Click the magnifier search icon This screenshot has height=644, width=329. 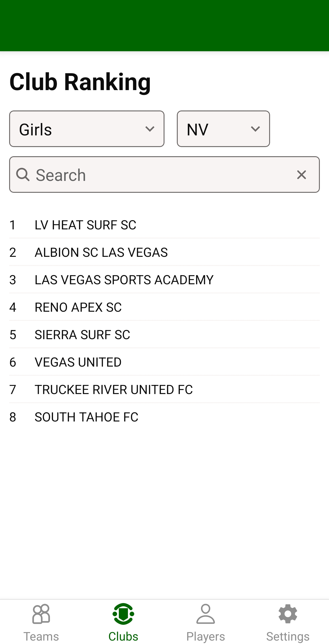click(x=23, y=174)
